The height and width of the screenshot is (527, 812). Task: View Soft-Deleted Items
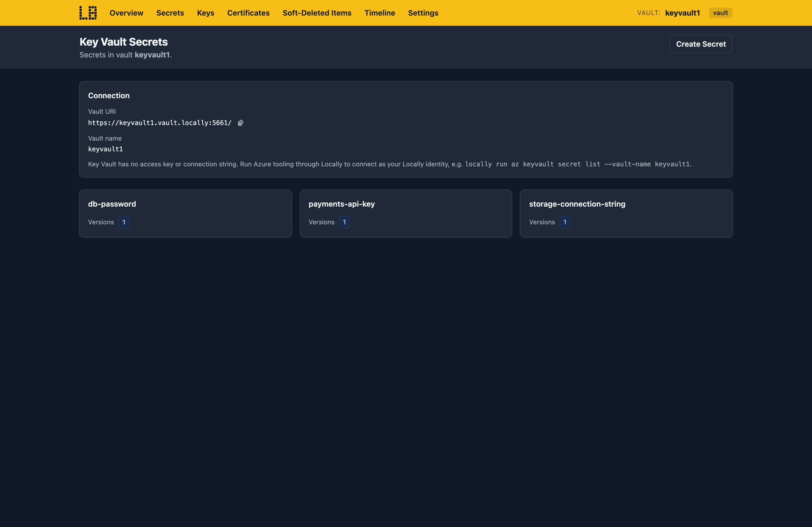(x=317, y=13)
